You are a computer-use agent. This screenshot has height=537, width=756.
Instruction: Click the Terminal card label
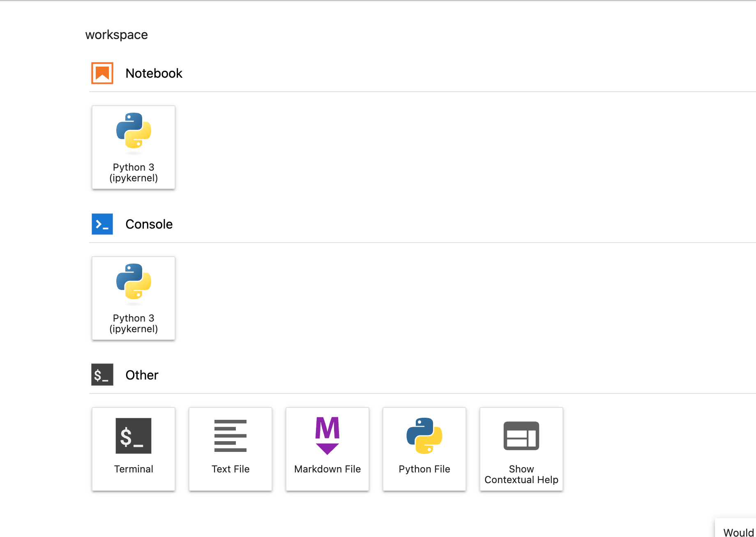[x=134, y=469]
